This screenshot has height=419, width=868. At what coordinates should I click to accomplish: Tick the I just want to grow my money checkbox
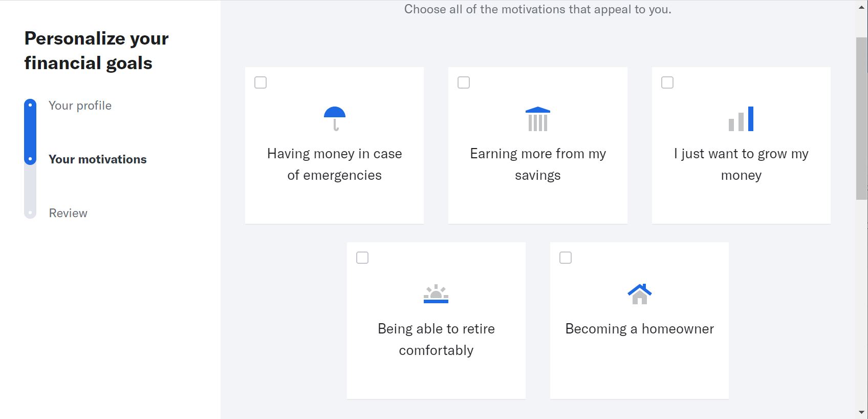pos(667,82)
